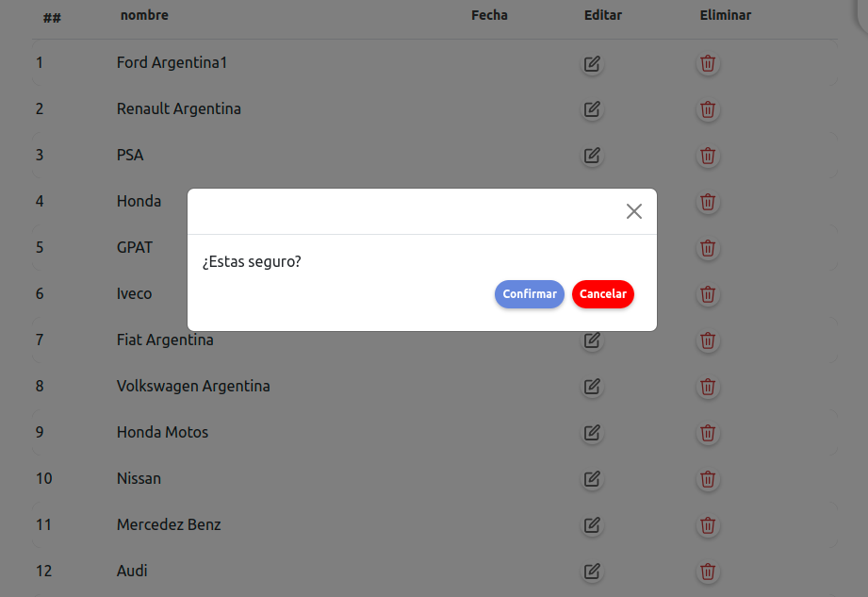868x597 pixels.
Task: Delete the Fiat Argentina row
Action: click(708, 340)
